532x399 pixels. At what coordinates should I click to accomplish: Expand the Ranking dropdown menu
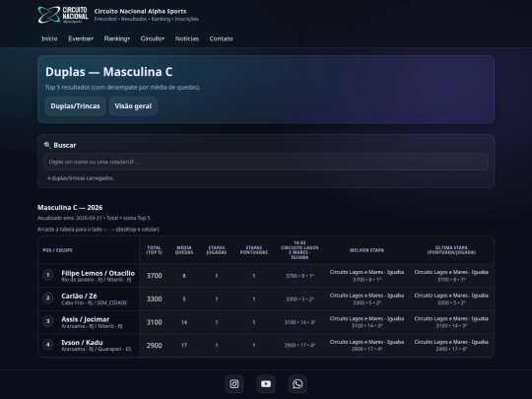click(x=116, y=38)
